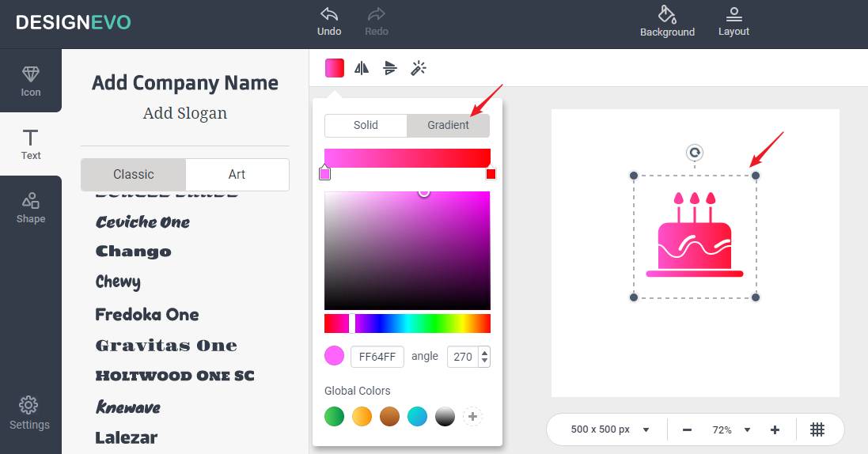The height and width of the screenshot is (454, 868).
Task: Select the Classic font category
Action: tap(134, 174)
